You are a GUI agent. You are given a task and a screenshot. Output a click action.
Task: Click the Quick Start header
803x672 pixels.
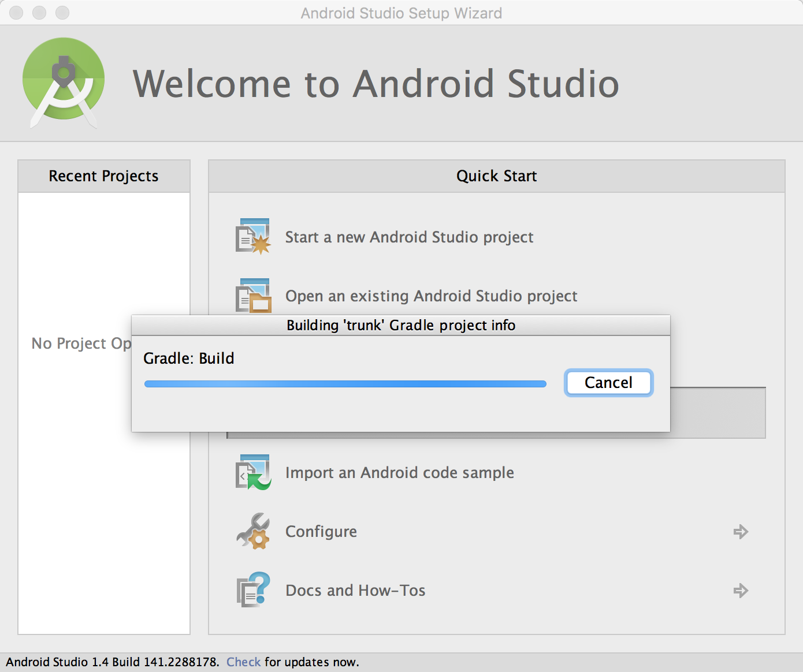click(x=496, y=176)
